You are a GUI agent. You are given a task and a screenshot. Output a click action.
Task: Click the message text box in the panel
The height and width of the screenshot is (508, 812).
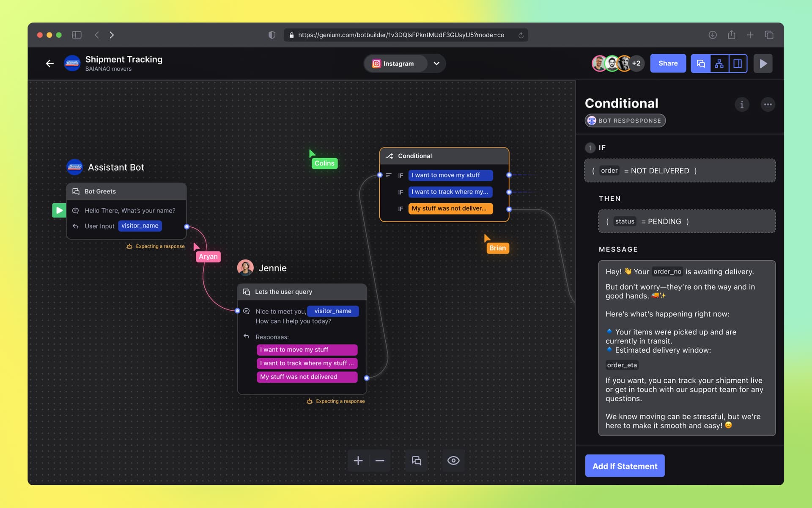coord(686,348)
